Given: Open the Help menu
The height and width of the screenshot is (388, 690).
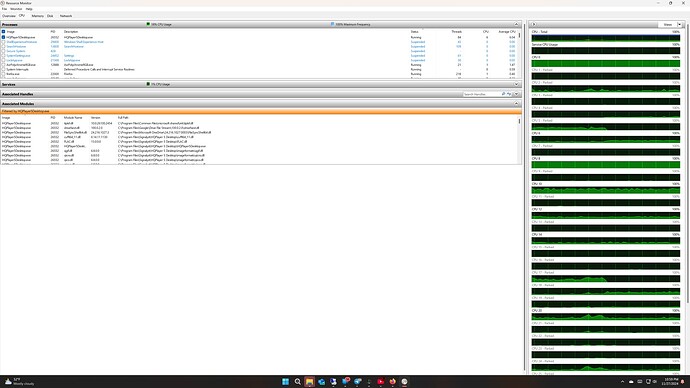Looking at the screenshot, I should 29,9.
